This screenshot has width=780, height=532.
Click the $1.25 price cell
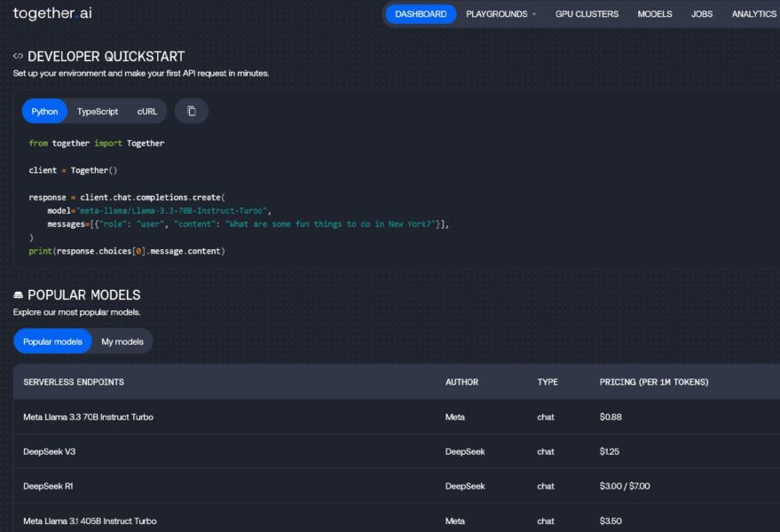coord(610,451)
